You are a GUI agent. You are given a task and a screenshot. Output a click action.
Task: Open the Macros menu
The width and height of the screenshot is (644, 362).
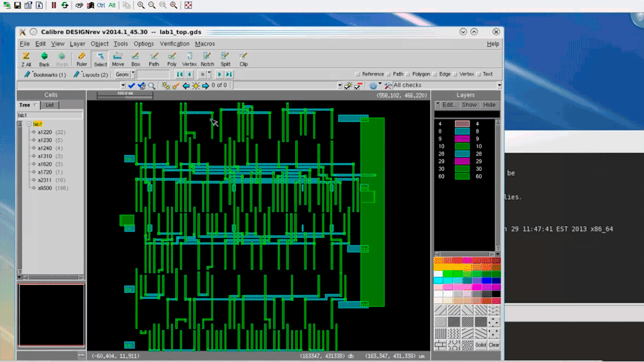205,44
